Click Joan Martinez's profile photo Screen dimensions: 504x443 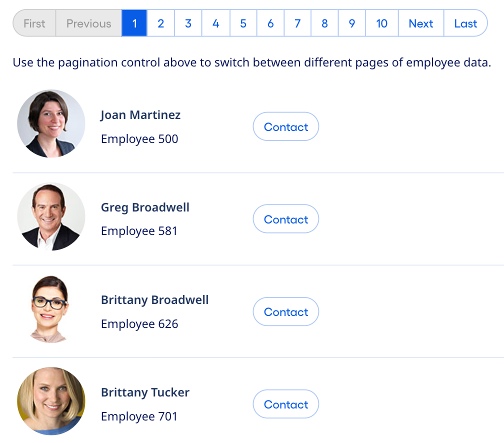[51, 124]
